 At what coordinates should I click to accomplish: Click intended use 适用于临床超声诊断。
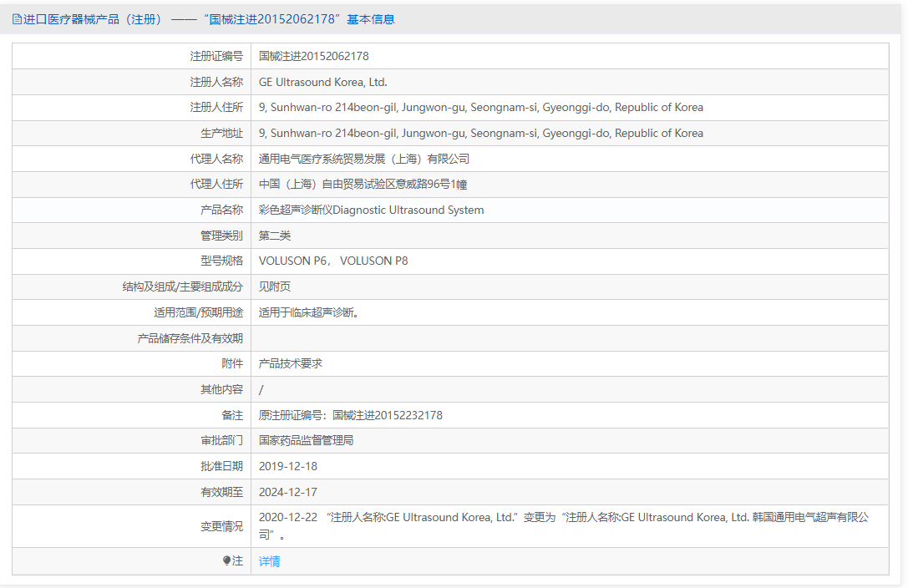(x=308, y=312)
